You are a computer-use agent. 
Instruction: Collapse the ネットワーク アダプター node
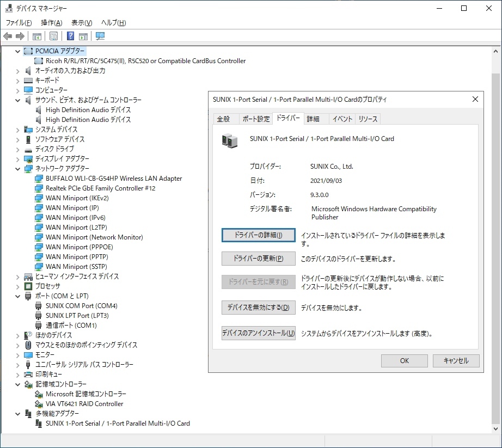pyautogui.click(x=17, y=169)
